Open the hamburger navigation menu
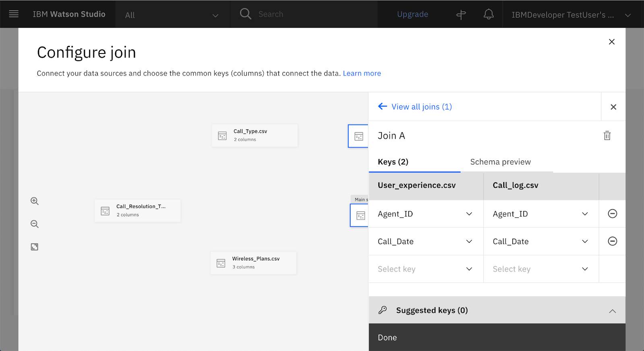Image resolution: width=644 pixels, height=351 pixels. [14, 14]
